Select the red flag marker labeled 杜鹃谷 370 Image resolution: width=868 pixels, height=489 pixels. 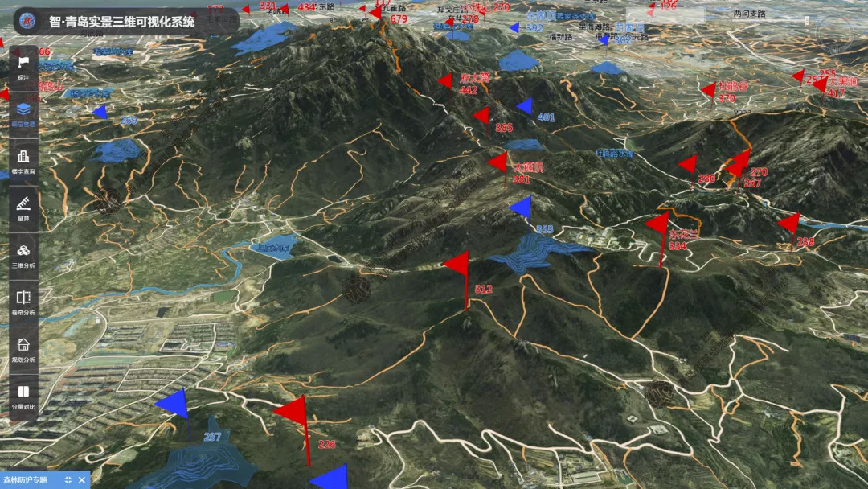pyautogui.click(x=709, y=89)
